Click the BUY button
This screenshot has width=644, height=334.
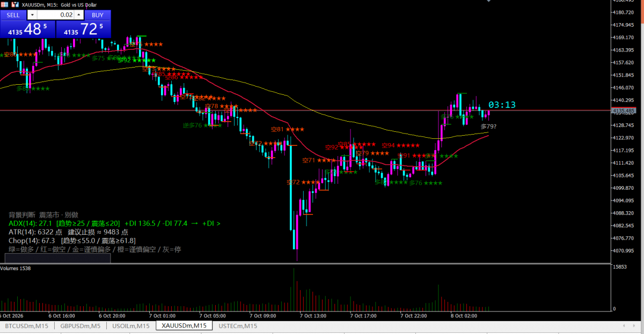coord(98,15)
